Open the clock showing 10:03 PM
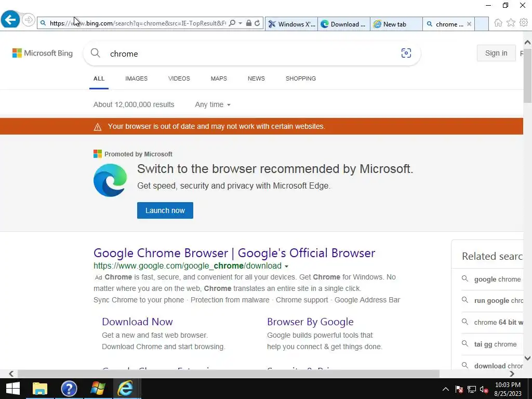 [508, 389]
